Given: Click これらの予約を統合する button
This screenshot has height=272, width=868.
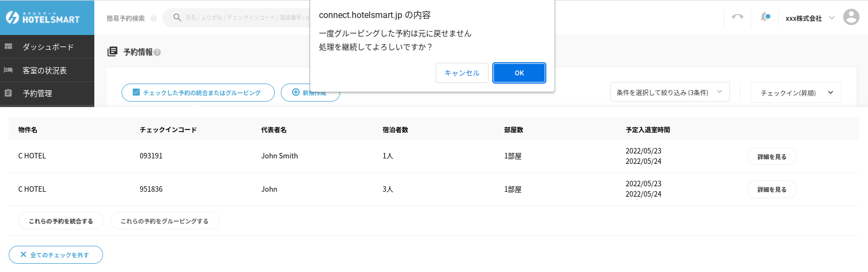Looking at the screenshot, I should (x=61, y=221).
